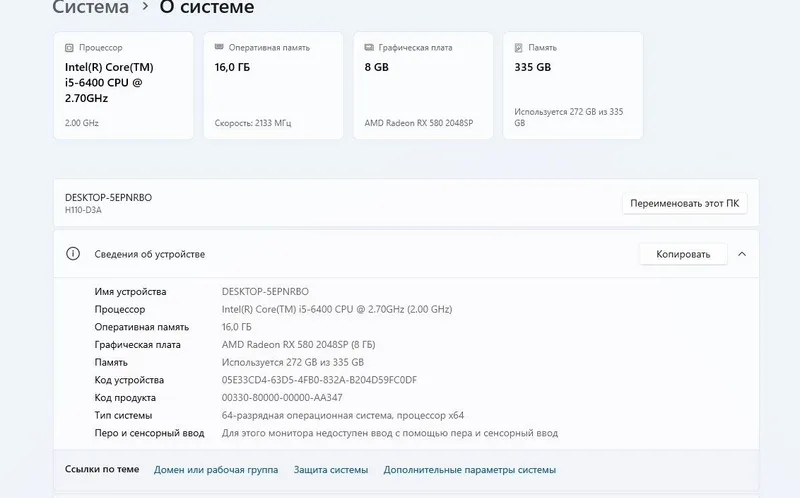The width and height of the screenshot is (800, 498).
Task: Click the Имя устройства label
Action: tap(130, 291)
